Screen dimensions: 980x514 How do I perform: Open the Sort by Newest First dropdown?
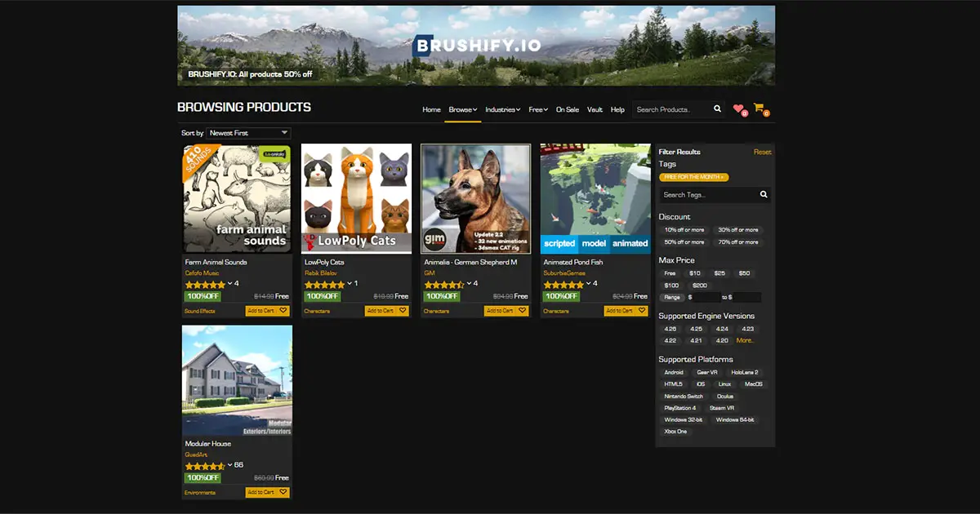tap(248, 133)
